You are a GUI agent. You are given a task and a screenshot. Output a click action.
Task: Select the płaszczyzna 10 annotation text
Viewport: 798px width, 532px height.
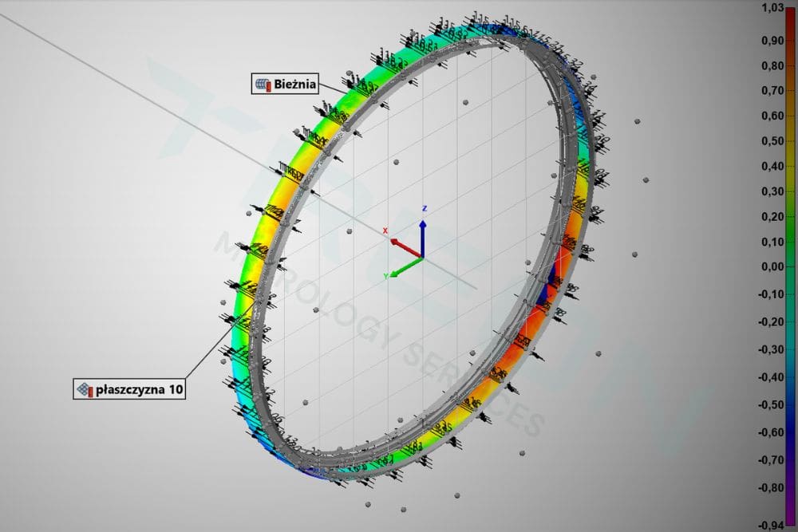pyautogui.click(x=140, y=389)
